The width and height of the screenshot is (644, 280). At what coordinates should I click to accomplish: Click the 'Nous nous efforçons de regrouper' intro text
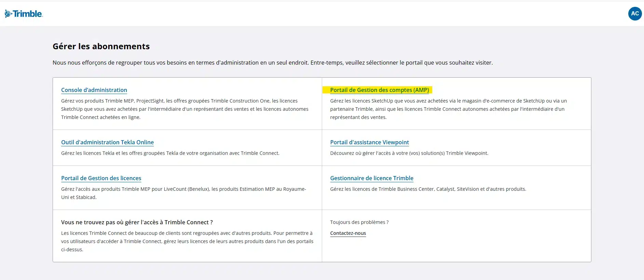273,63
